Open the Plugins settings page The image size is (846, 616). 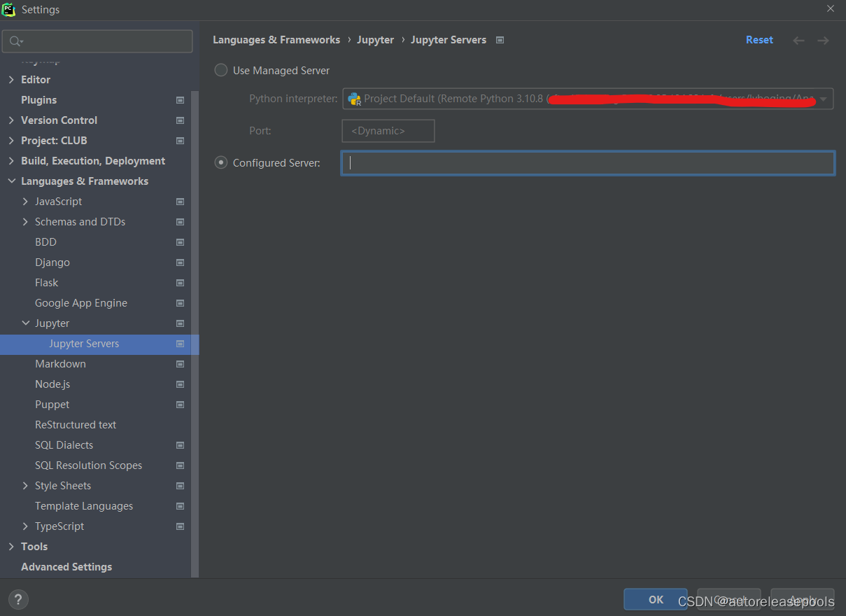click(x=38, y=100)
